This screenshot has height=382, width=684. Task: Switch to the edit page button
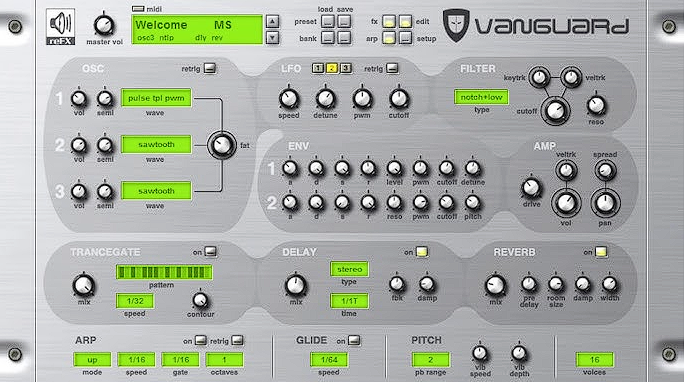click(x=405, y=21)
